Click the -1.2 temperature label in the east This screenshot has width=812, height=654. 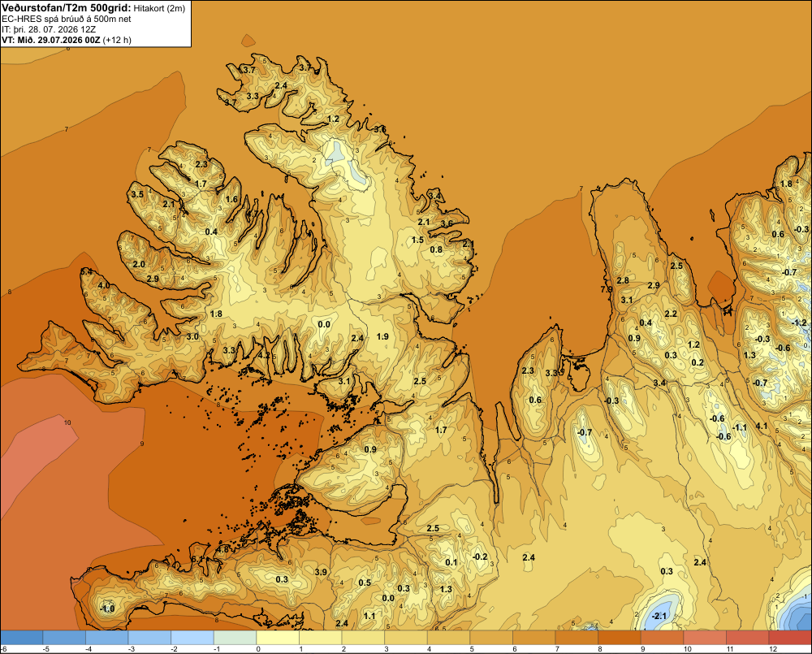[799, 323]
